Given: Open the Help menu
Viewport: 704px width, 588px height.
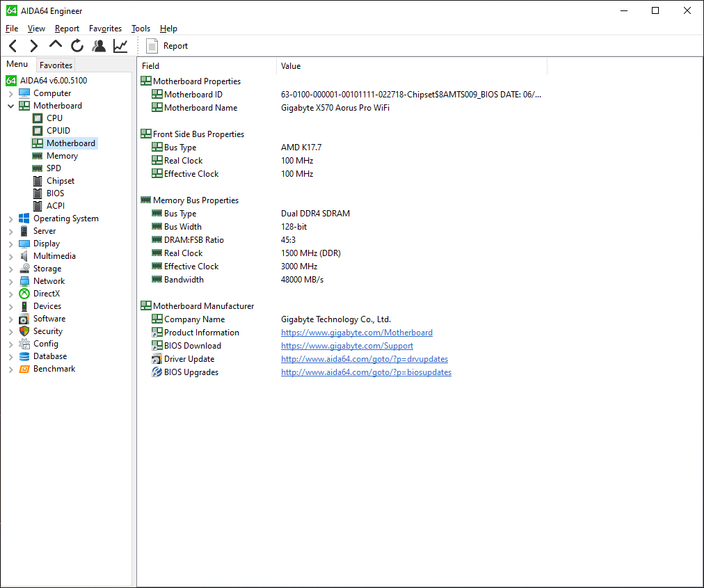Looking at the screenshot, I should coord(168,29).
